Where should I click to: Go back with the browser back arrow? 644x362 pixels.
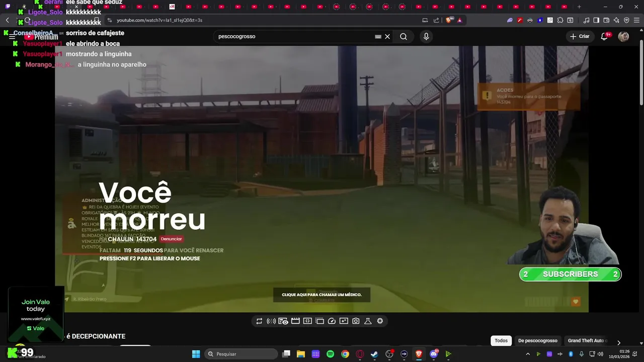7,20
